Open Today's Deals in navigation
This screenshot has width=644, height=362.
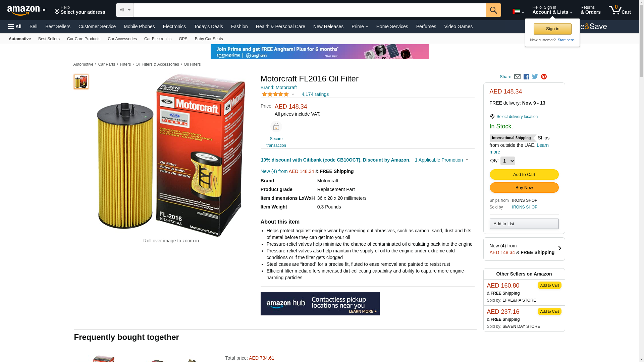(208, 26)
